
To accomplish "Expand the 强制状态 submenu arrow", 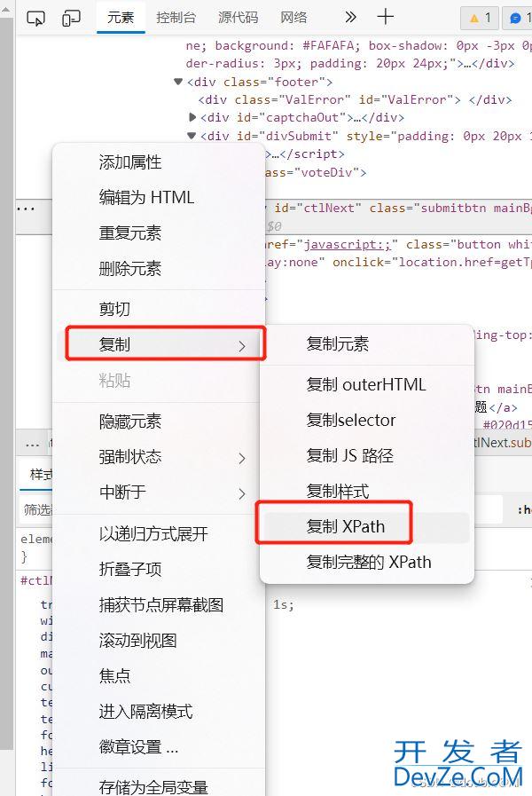I will pos(242,459).
